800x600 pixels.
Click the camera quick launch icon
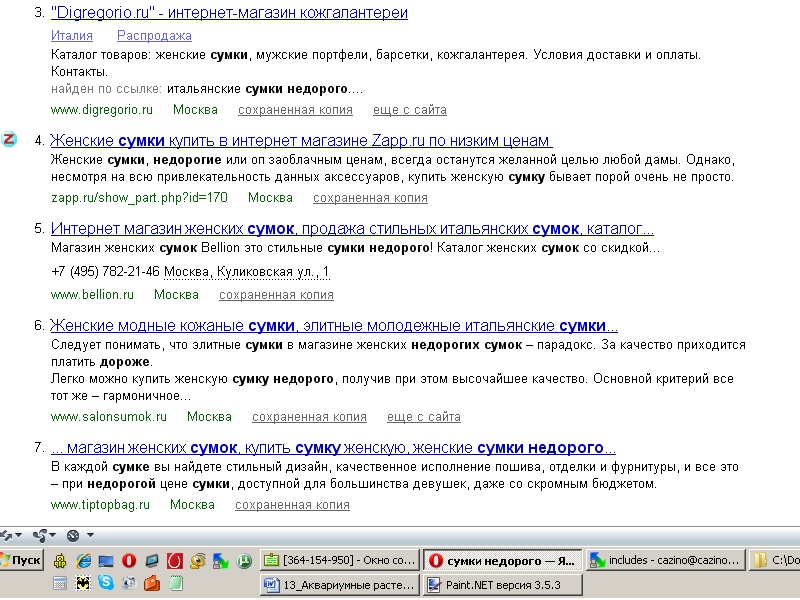pyautogui.click(x=129, y=583)
